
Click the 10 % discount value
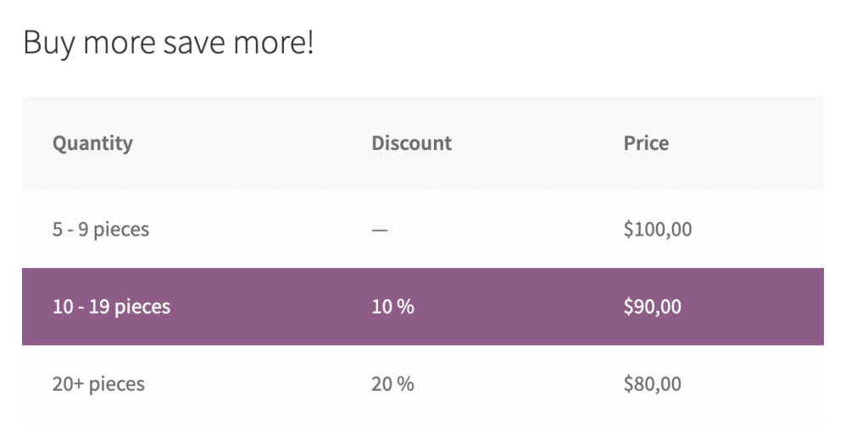pyautogui.click(x=392, y=307)
